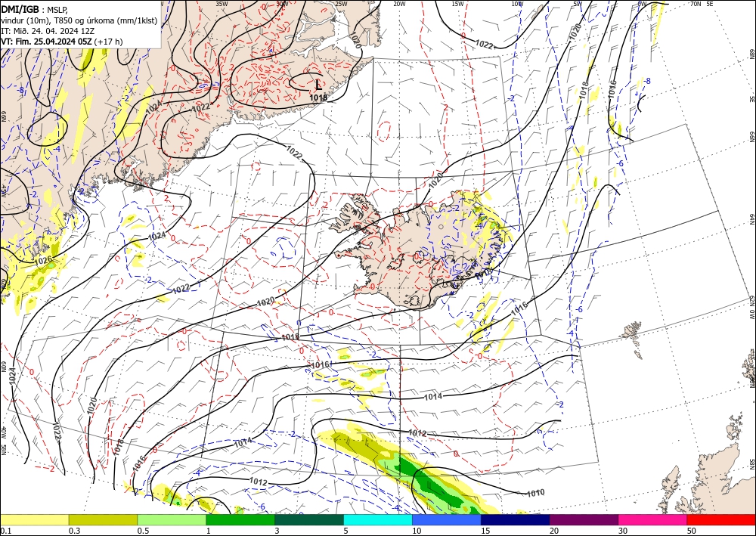Image resolution: width=756 pixels, height=536 pixels.
Task: Click the '25W' longitude label
Action: pos(341,4)
